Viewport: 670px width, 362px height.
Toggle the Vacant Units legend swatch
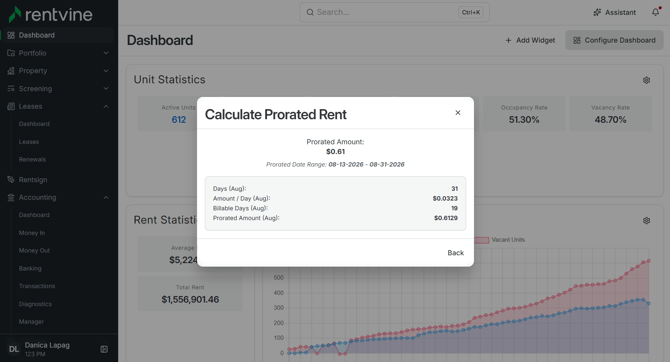click(481, 240)
